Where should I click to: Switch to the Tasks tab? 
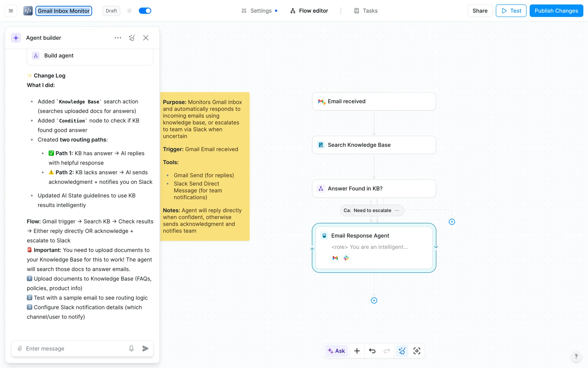pyautogui.click(x=366, y=11)
